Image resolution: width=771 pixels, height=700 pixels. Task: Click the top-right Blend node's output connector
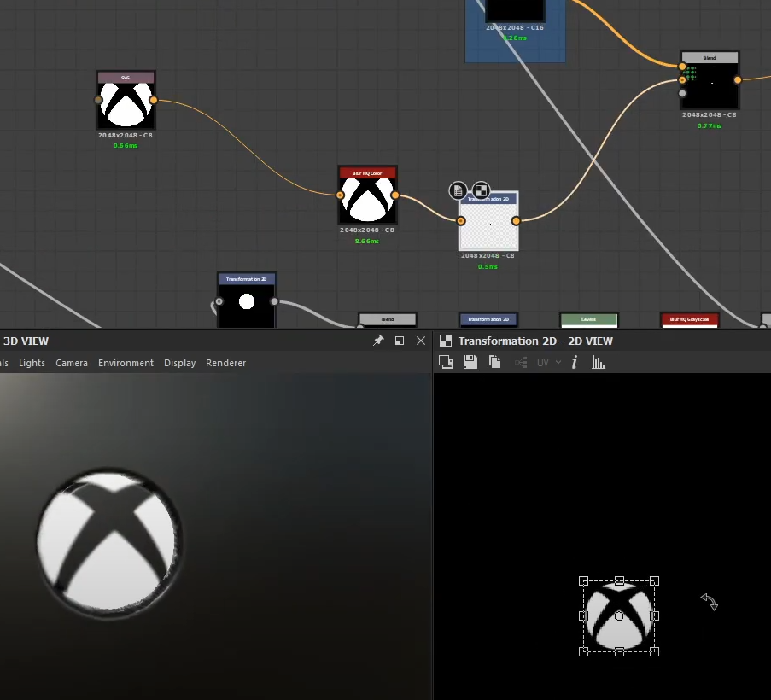pos(738,79)
